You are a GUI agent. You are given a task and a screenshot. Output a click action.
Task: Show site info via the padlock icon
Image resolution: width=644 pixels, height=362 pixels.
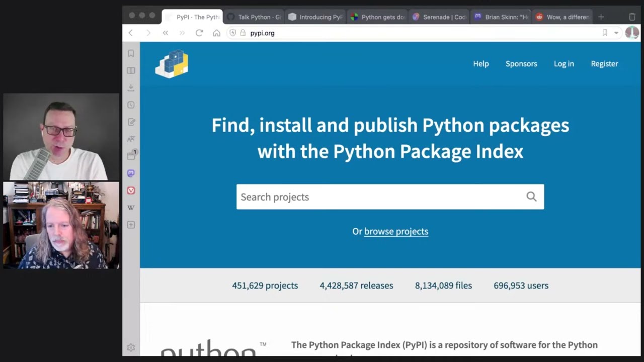(x=243, y=33)
